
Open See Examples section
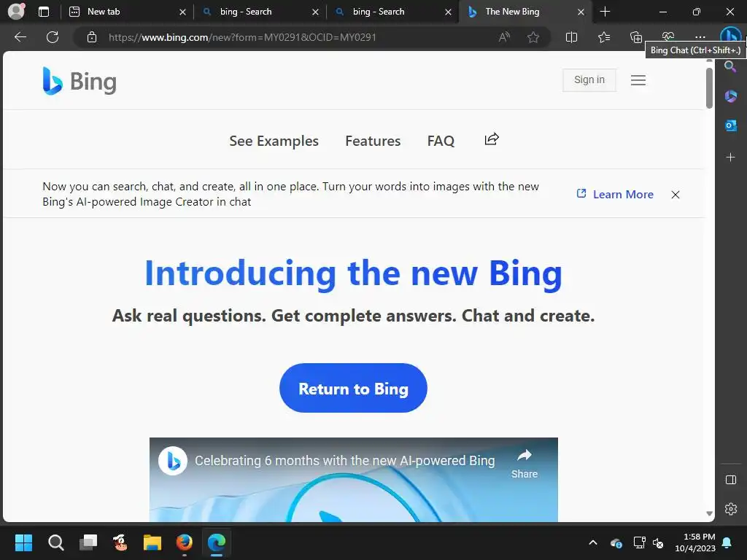(274, 141)
